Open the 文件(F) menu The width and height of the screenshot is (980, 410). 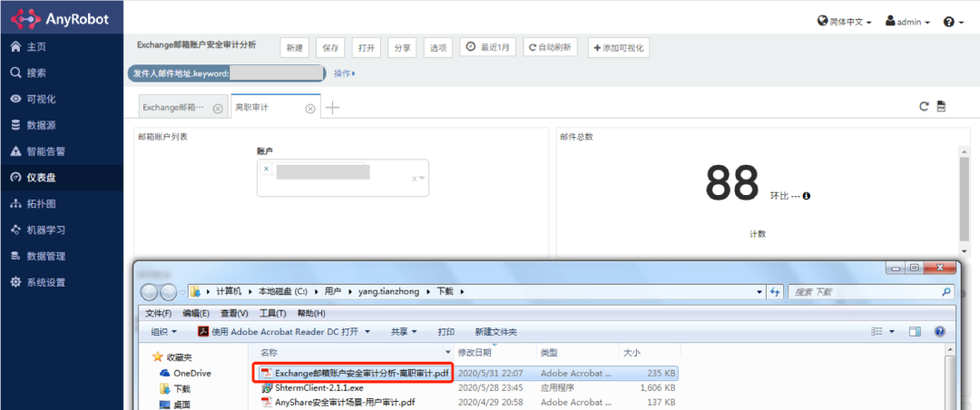point(160,313)
